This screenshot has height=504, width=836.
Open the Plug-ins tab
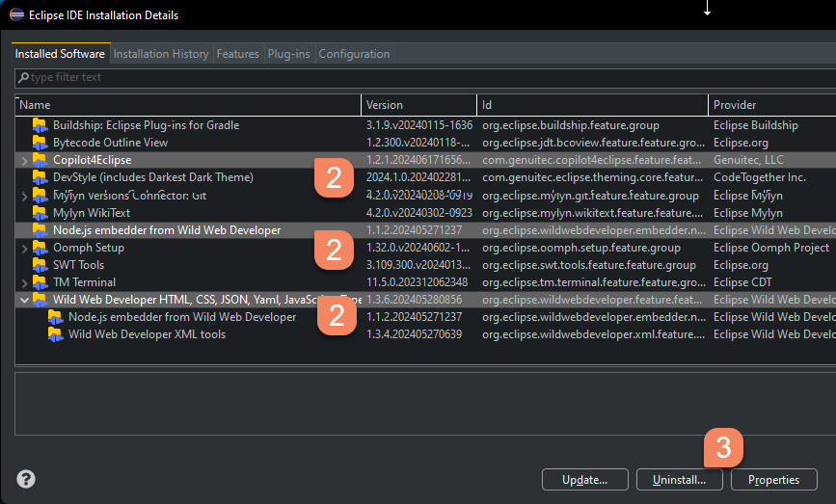pos(289,54)
